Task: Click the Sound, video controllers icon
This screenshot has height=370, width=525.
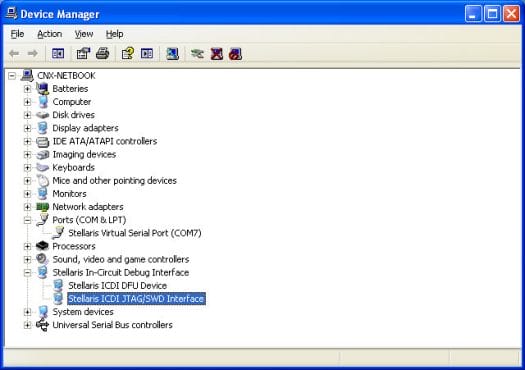Action: pos(43,259)
